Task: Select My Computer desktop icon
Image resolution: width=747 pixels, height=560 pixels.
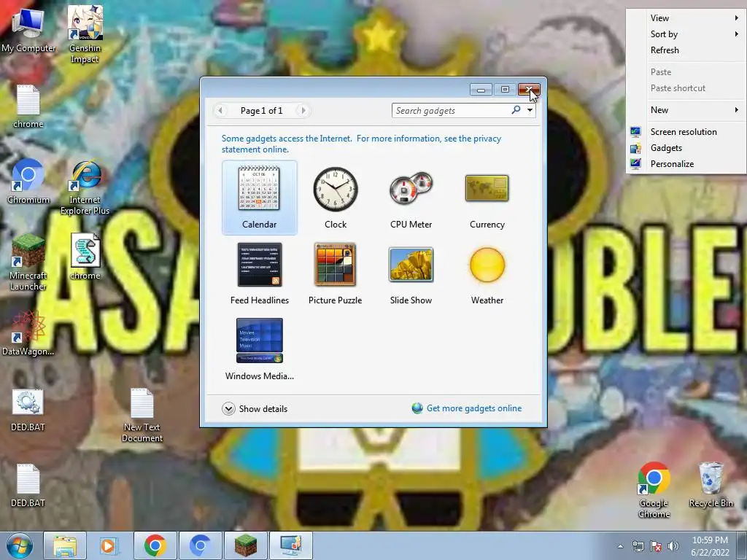Action: pyautogui.click(x=28, y=29)
